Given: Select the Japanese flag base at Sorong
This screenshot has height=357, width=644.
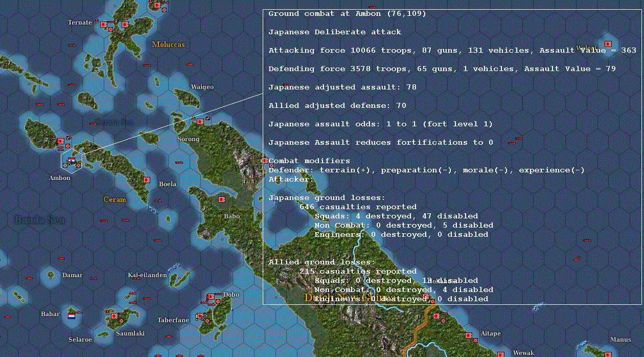Looking at the screenshot, I should (x=200, y=121).
